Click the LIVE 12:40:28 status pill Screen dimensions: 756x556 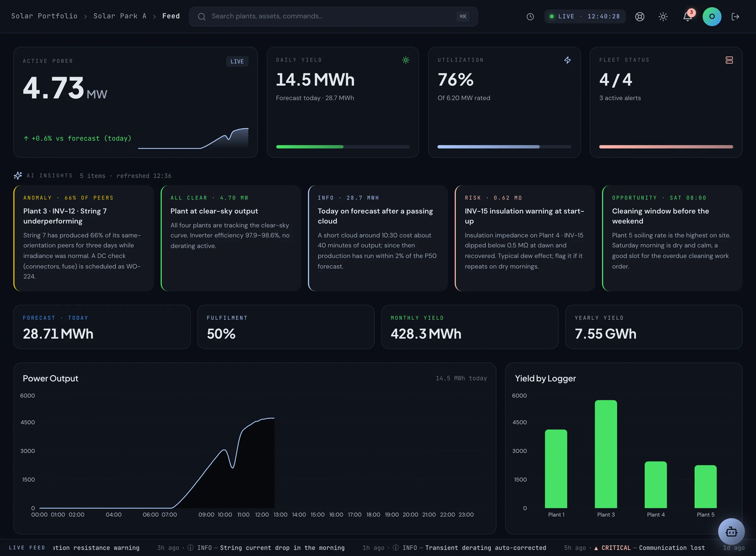click(584, 16)
